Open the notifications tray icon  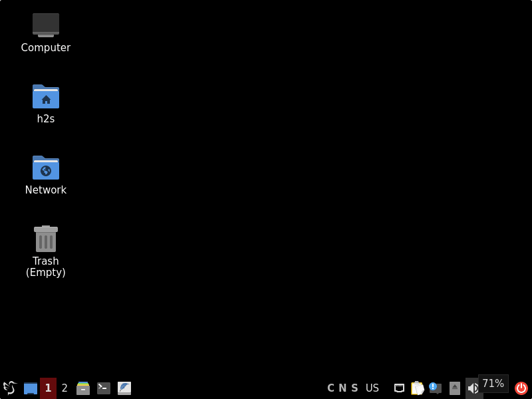click(x=435, y=388)
